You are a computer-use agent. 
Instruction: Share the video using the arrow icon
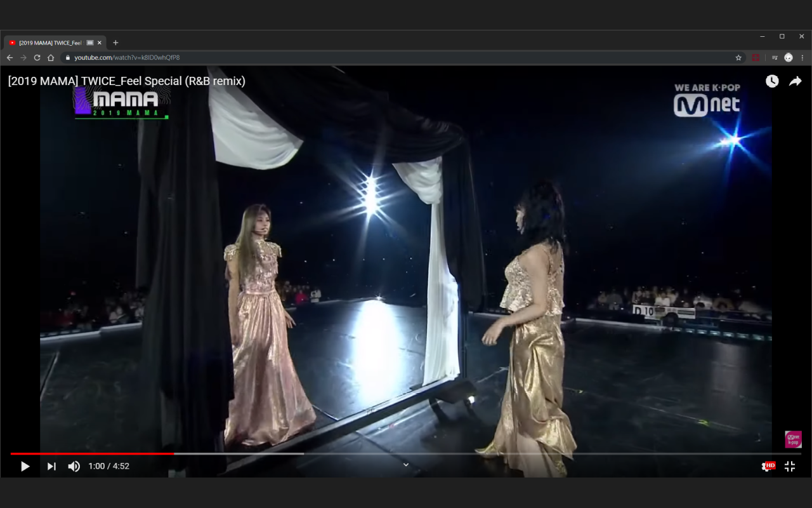[796, 81]
